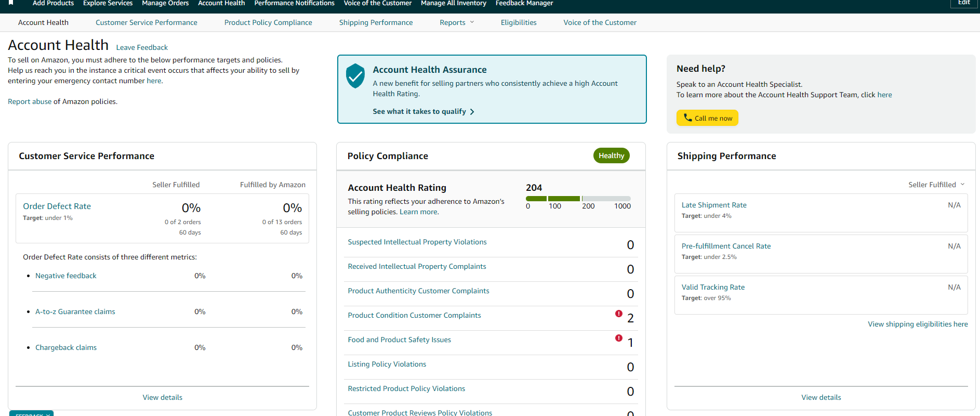Open Manage All Inventory in top bar
Viewport: 980px width, 416px height.
[454, 3]
